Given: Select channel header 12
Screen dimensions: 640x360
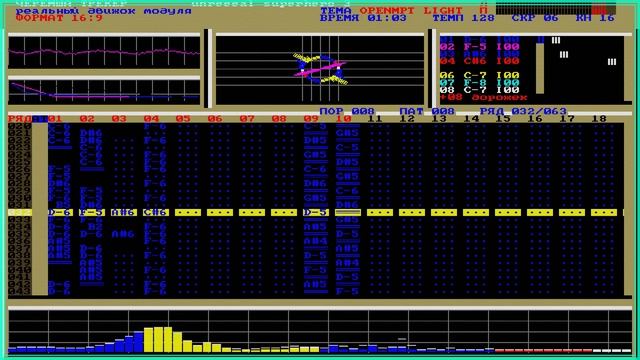Looking at the screenshot, I should coord(407,119).
